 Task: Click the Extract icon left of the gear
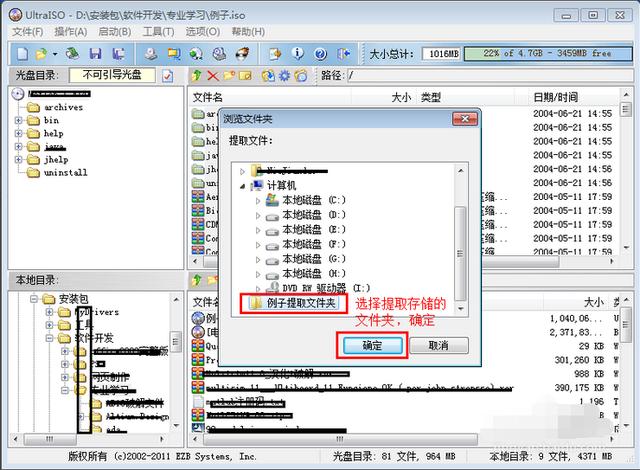[268, 75]
